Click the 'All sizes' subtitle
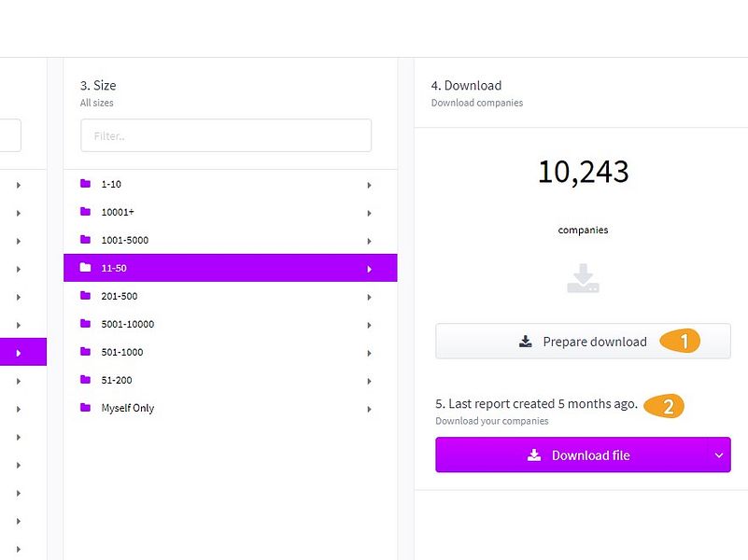748x560 pixels. [x=97, y=103]
